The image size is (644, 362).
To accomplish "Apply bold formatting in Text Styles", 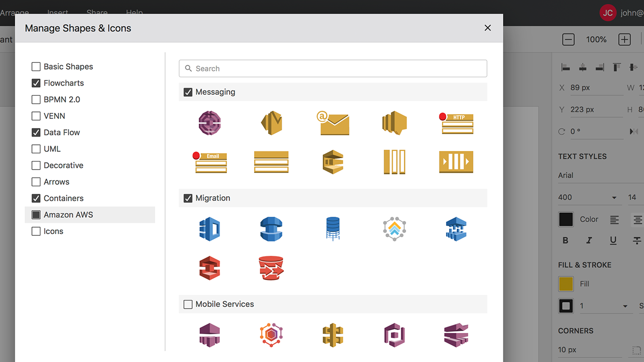I will [x=565, y=241].
